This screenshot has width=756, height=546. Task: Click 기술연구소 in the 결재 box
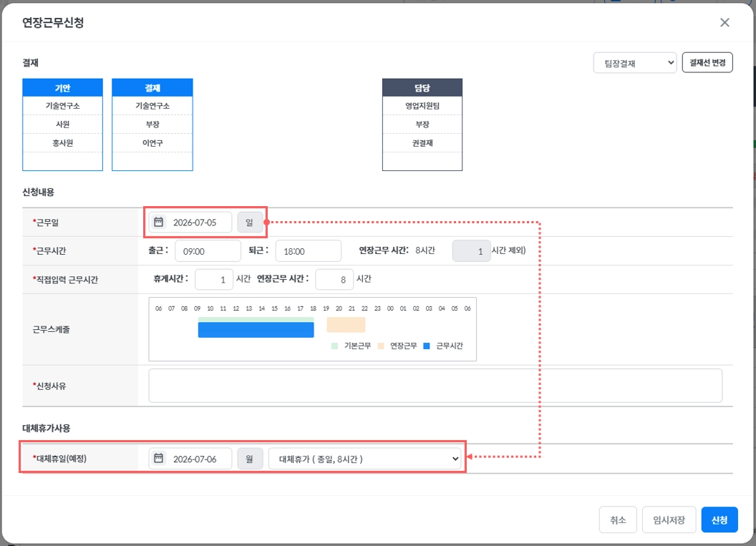pos(152,106)
